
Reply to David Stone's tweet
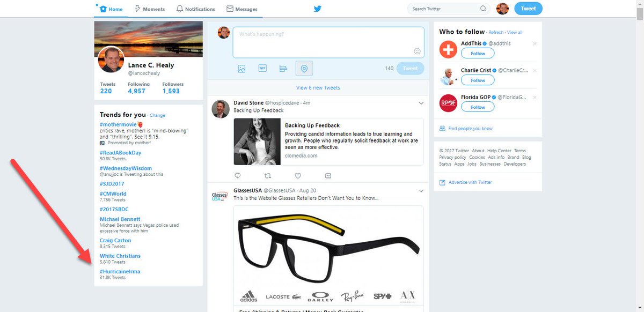pyautogui.click(x=238, y=175)
